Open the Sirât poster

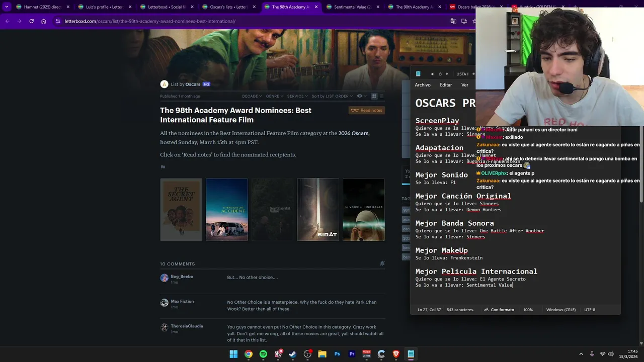tap(318, 210)
